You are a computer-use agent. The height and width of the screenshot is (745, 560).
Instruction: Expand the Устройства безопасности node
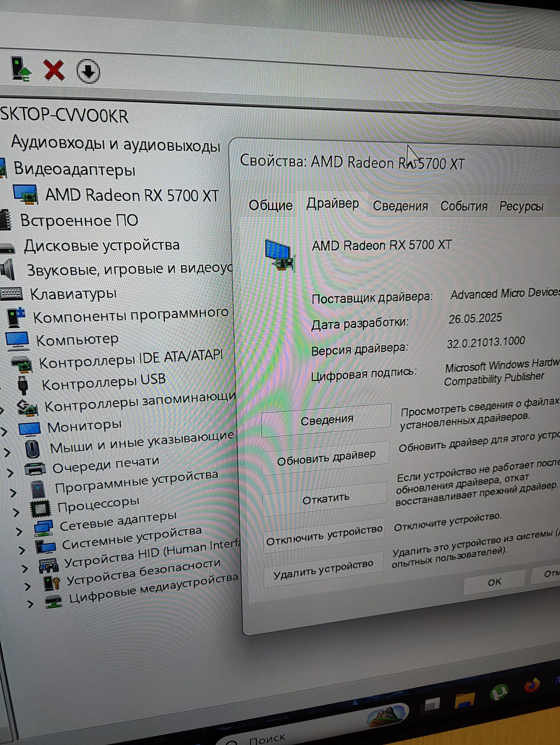28,587
